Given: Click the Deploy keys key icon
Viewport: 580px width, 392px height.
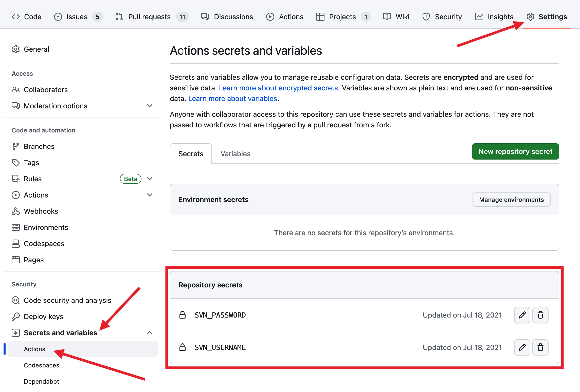Looking at the screenshot, I should point(16,317).
